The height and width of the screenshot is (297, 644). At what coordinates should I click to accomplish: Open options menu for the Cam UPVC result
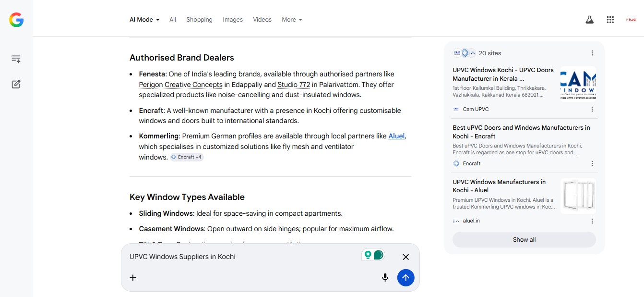pos(592,109)
